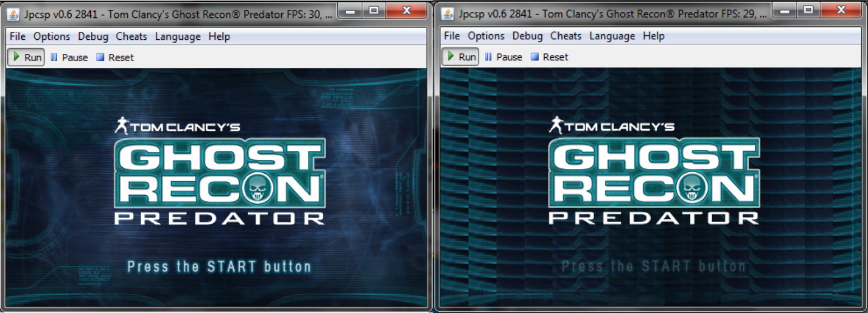Open Debug menu in right Jpcsp window
Screen dimensions: 868x313
(527, 36)
